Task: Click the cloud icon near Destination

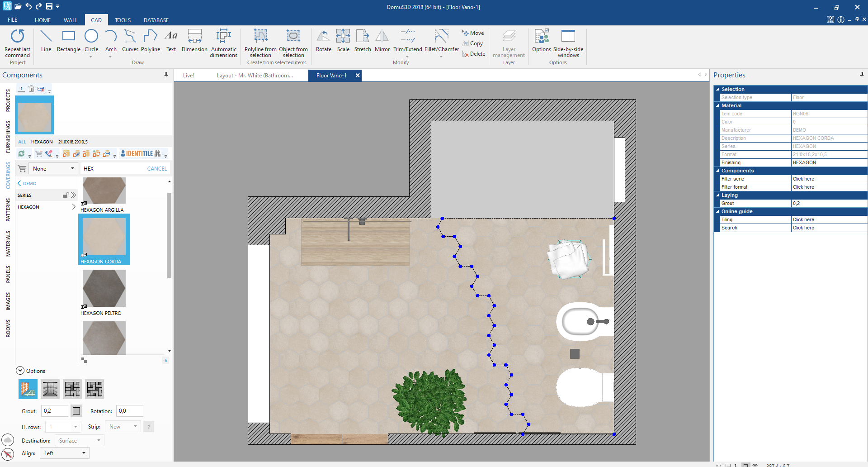Action: (8, 440)
